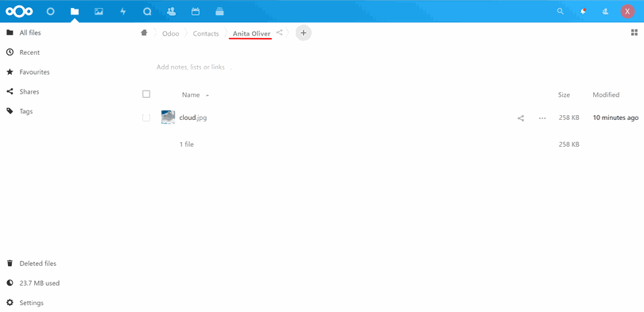Image resolution: width=644 pixels, height=312 pixels.
Task: Click the 1 file summary text
Action: [187, 144]
